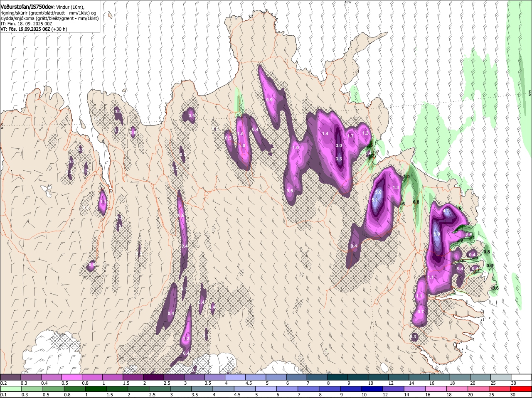Click the light gray swatch between 25 and 30
532x398 pixels.
point(501,377)
